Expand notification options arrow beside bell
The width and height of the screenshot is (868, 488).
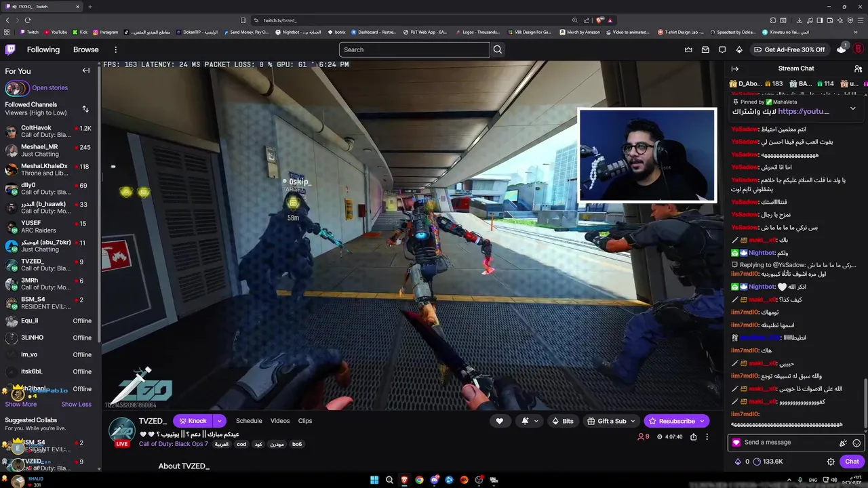pyautogui.click(x=536, y=421)
